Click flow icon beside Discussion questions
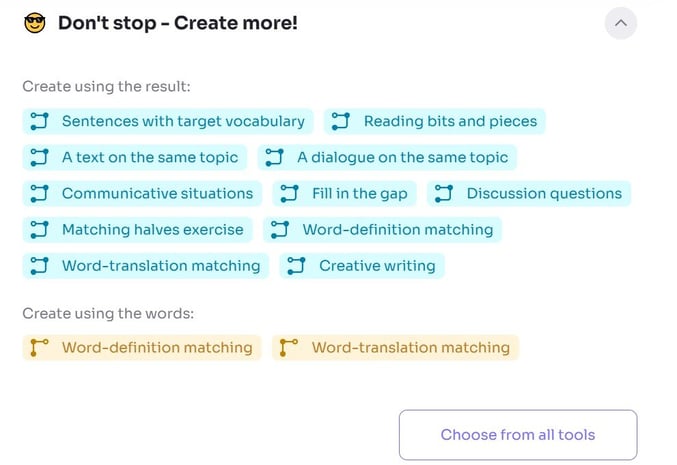677x465 pixels. coord(443,193)
